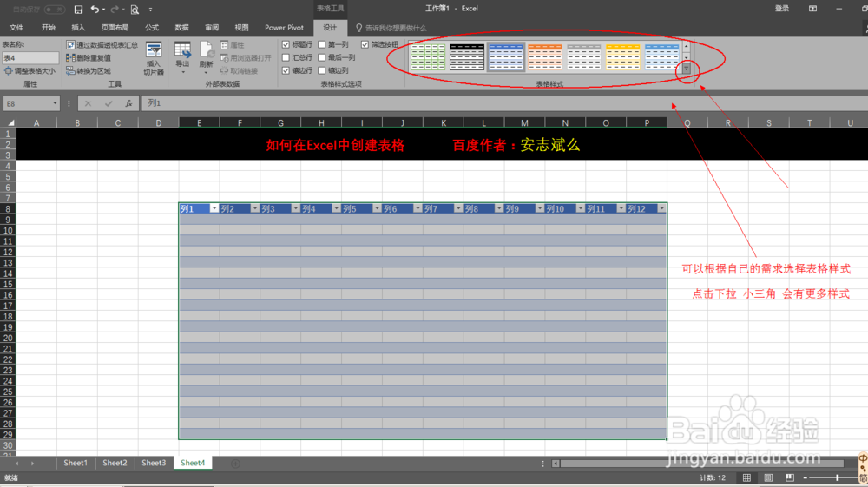This screenshot has width=868, height=487.
Task: Switch to the 页面布局 (Page Layout) tab
Action: point(115,28)
